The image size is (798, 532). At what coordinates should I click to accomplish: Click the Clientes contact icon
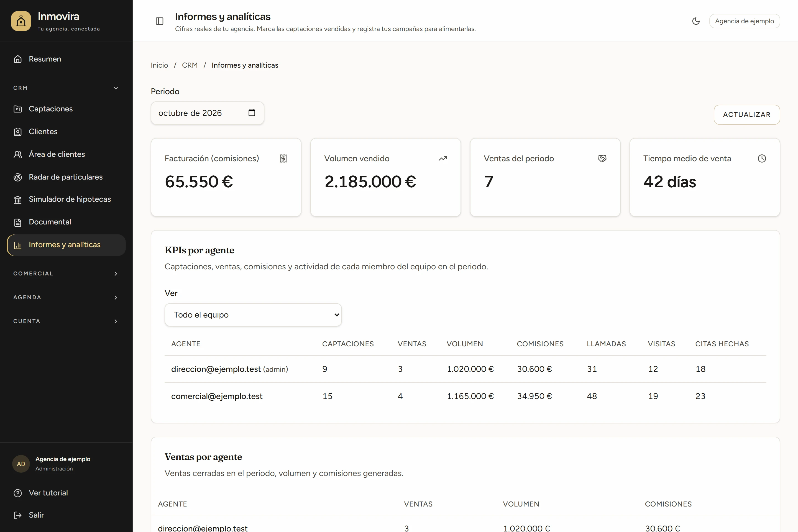(x=18, y=132)
